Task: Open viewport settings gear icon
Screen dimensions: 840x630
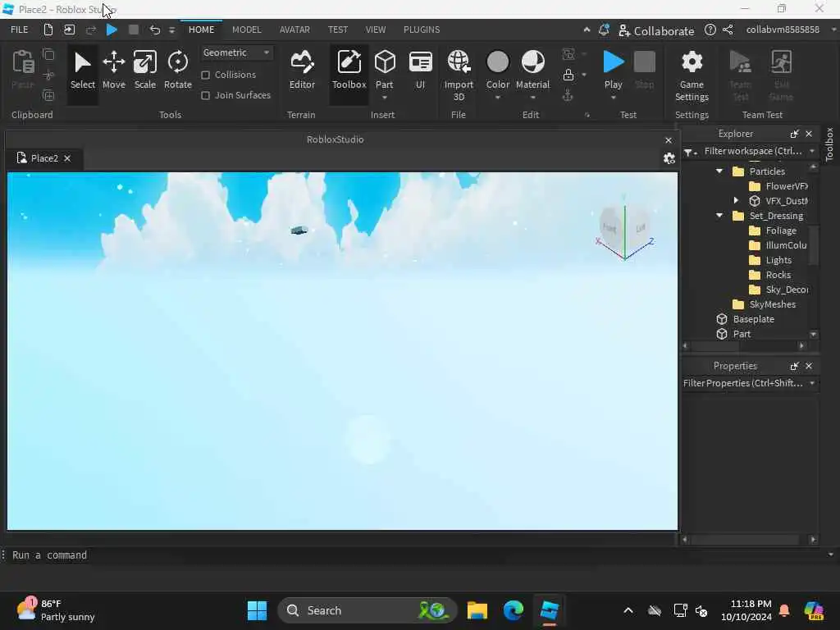Action: point(669,158)
